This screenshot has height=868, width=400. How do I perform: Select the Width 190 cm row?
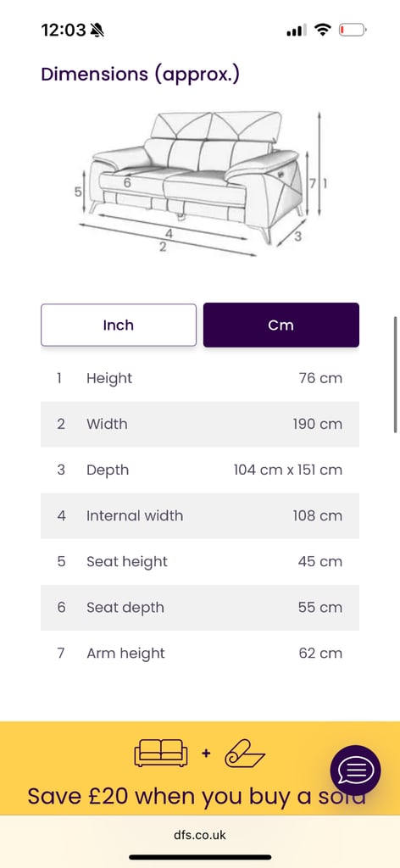click(200, 424)
